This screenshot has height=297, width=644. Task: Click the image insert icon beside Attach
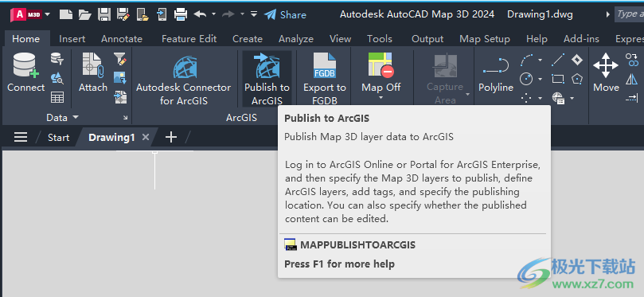pos(120,78)
